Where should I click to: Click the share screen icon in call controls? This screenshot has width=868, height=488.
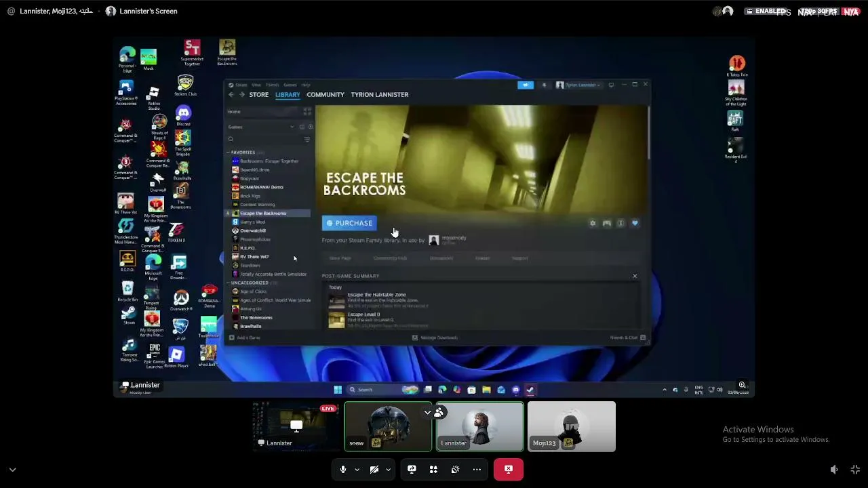[x=412, y=469]
